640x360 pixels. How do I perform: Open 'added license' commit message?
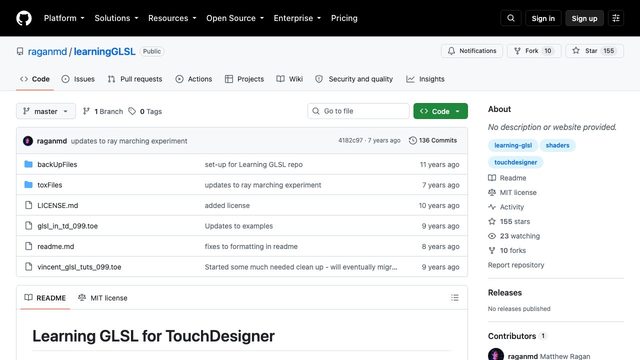227,205
